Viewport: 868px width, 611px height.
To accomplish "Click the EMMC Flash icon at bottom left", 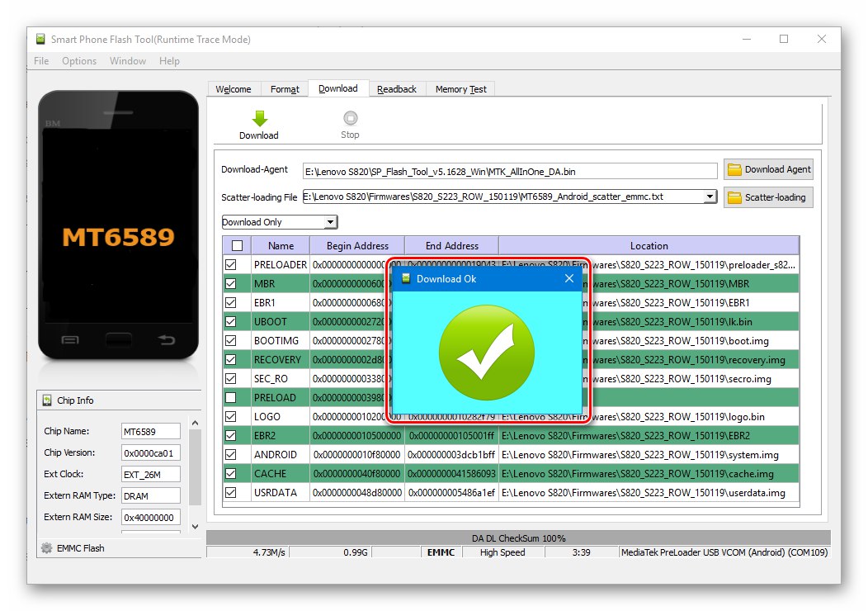I will pyautogui.click(x=45, y=547).
